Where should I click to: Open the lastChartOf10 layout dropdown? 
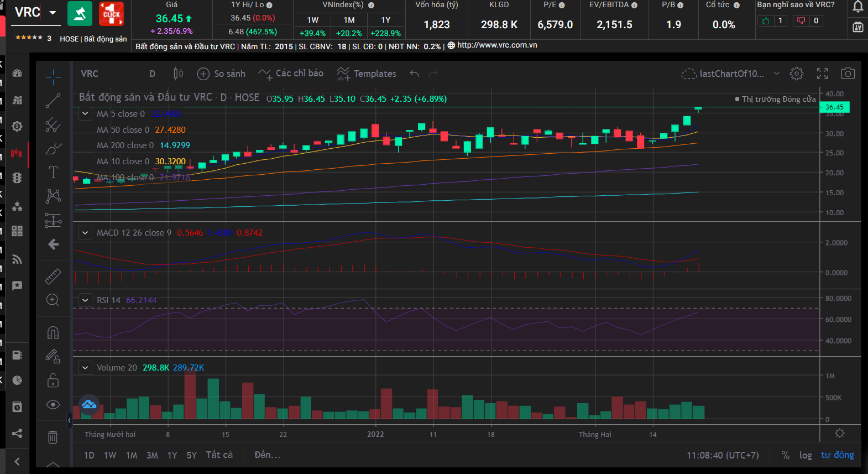tap(776, 74)
